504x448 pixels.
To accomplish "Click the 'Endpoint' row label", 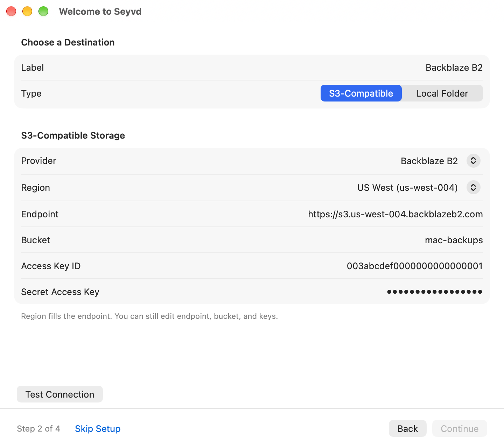I will point(40,214).
